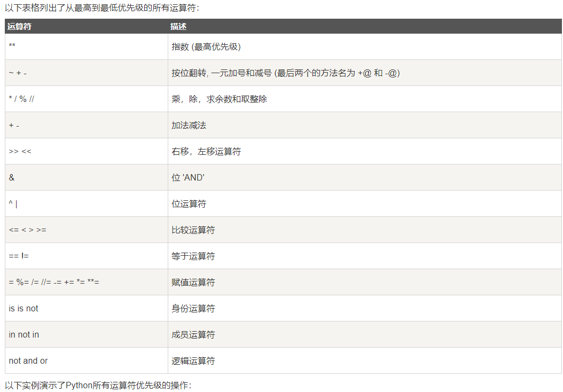
Task: Click the '~ + -' operator cell
Action: 87,73
